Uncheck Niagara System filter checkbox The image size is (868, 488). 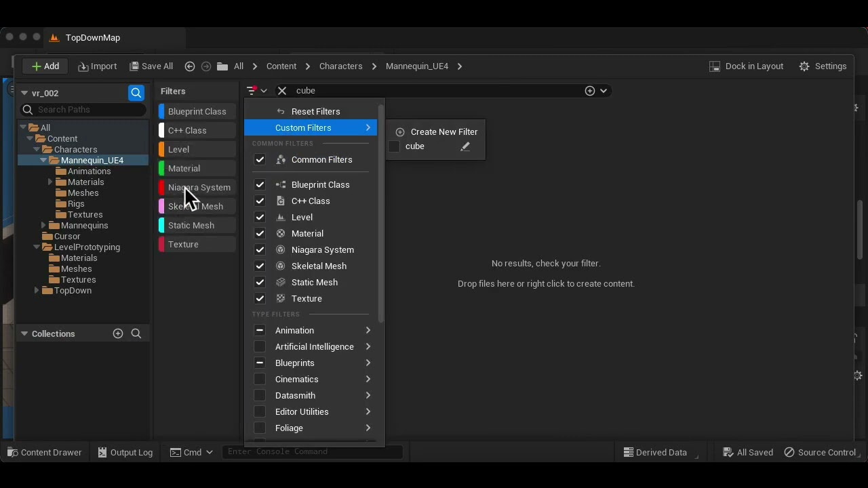(260, 249)
